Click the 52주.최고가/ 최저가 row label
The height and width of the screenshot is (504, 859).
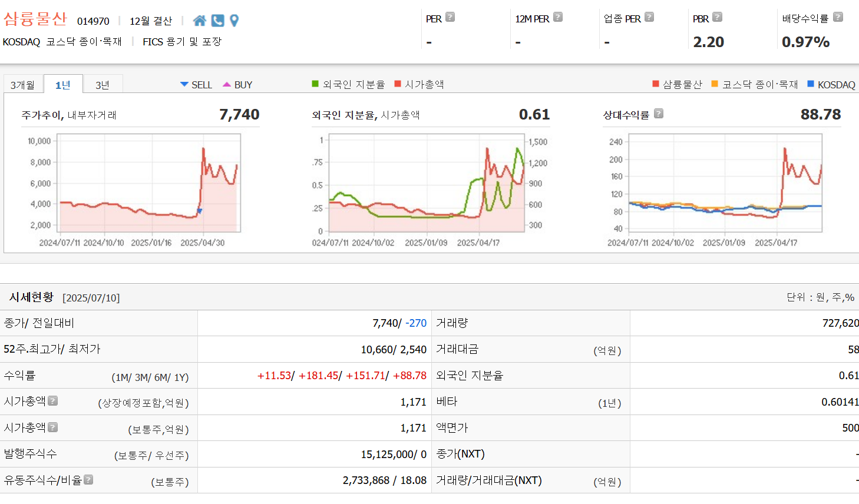(x=52, y=349)
